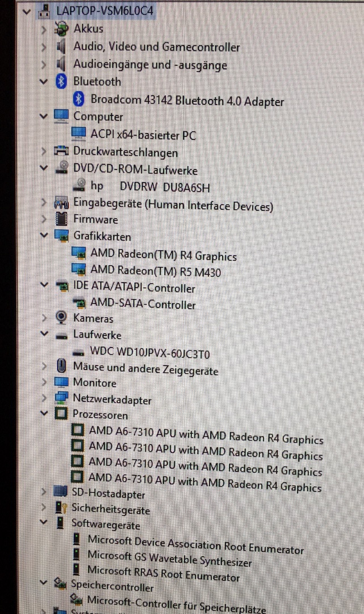
Task: Collapse the DVD/CD-ROM-Laufwerke category
Action: tap(44, 168)
